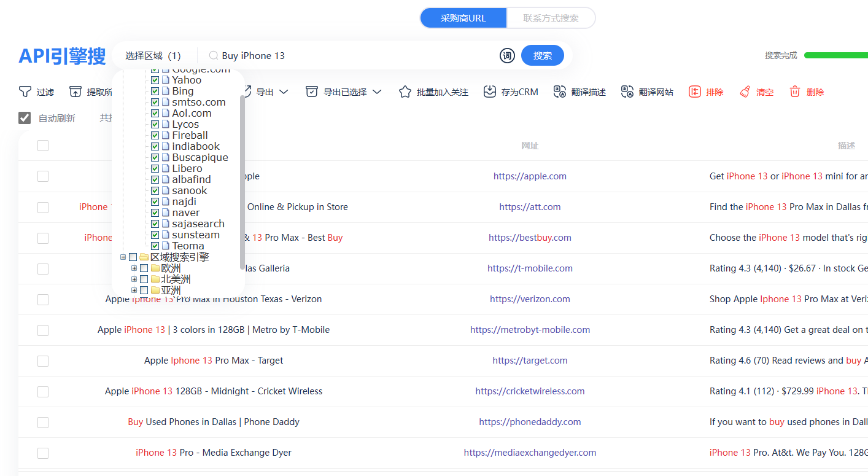Click the blue 搜索 button

[x=543, y=55]
